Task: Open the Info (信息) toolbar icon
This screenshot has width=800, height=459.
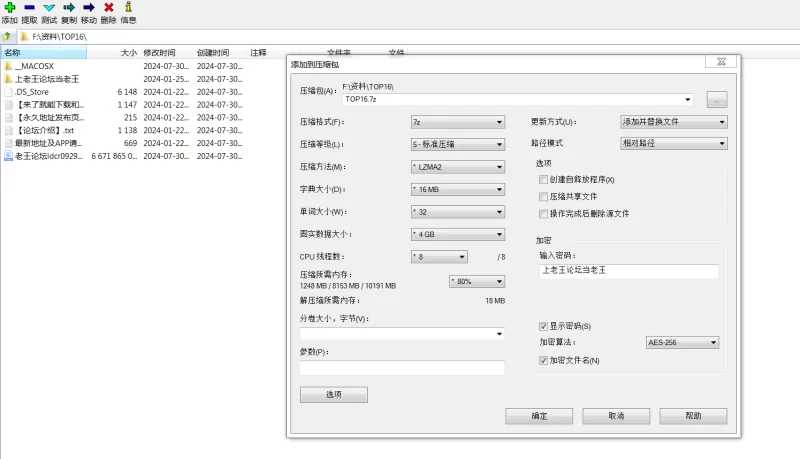Action: 128,7
